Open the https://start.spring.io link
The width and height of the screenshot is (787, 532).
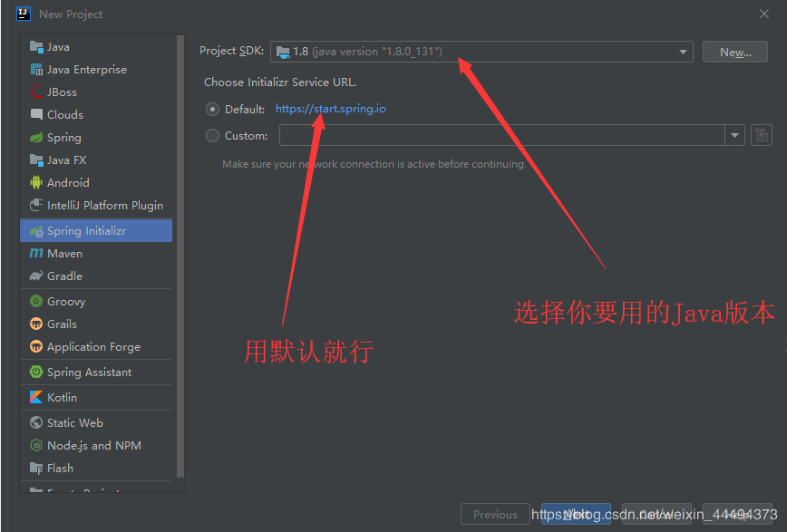[x=330, y=109]
